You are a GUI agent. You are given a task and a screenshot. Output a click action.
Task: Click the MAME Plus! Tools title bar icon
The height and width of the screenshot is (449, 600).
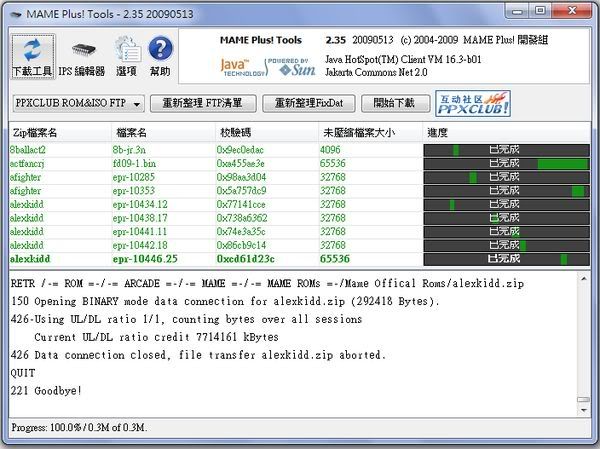[x=16, y=15]
